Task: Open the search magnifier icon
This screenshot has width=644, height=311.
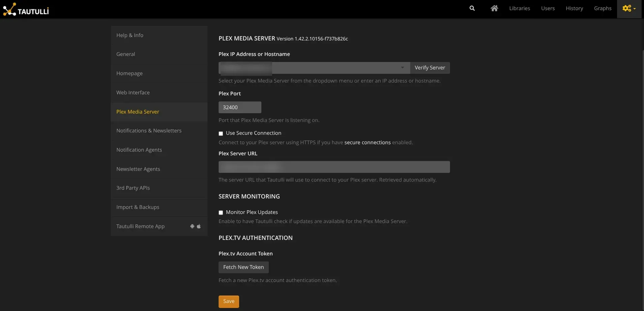Action: [472, 8]
